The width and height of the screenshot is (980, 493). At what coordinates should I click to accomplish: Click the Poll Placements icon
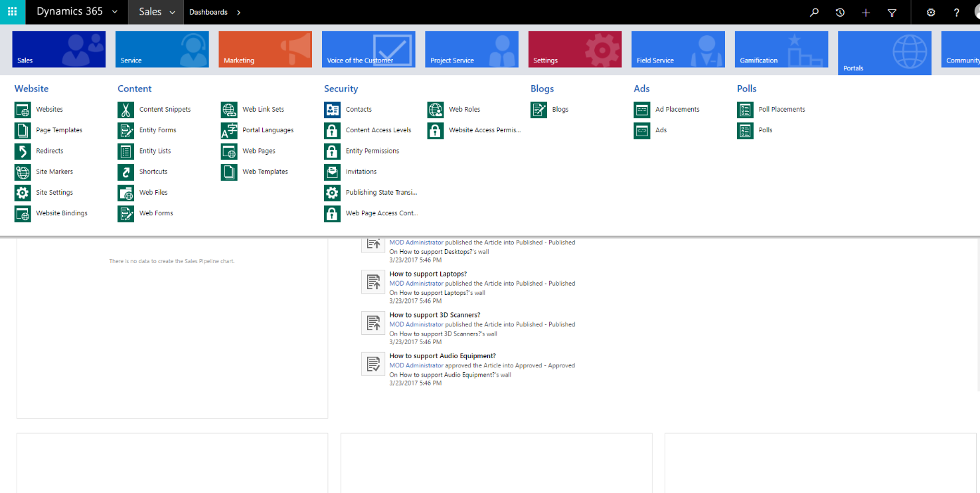pyautogui.click(x=745, y=110)
